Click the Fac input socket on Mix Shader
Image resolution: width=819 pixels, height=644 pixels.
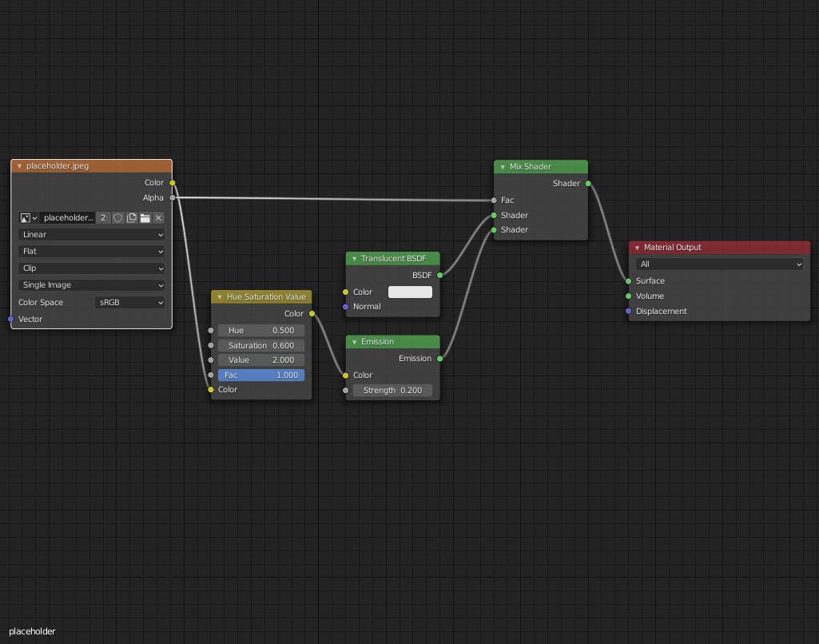pos(494,200)
